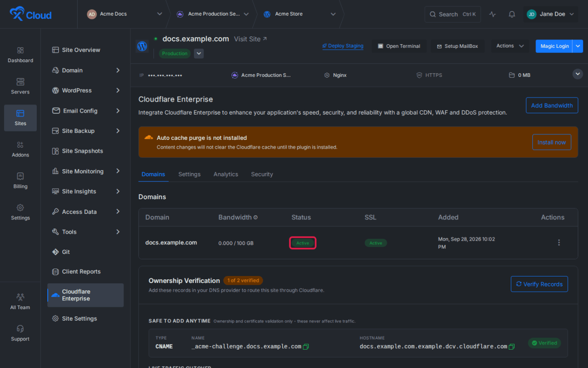Click Magic Login button

pyautogui.click(x=554, y=46)
